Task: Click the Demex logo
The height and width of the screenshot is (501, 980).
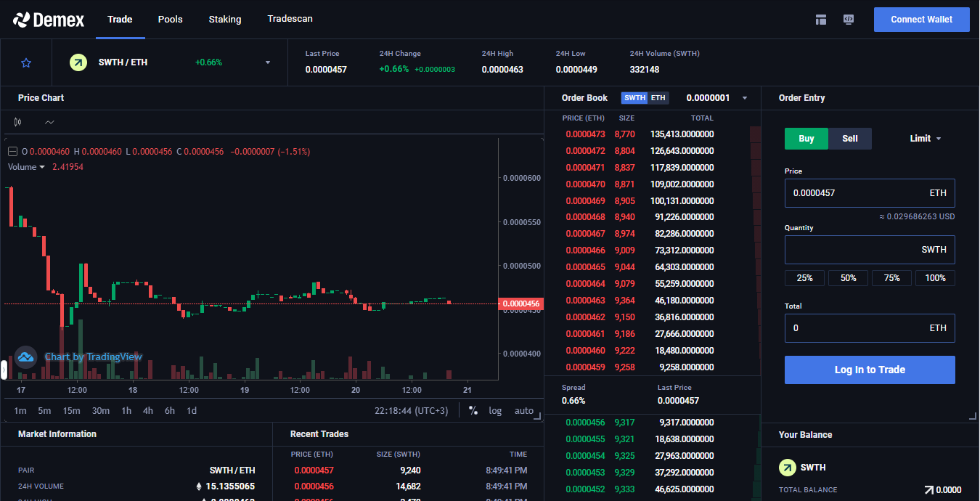Action: tap(49, 20)
